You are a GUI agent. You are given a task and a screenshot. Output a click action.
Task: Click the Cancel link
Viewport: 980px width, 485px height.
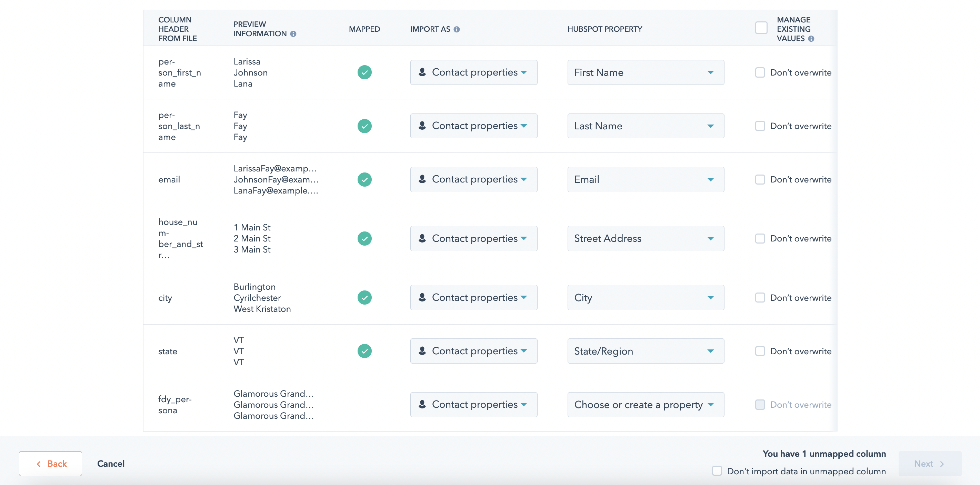tap(111, 463)
